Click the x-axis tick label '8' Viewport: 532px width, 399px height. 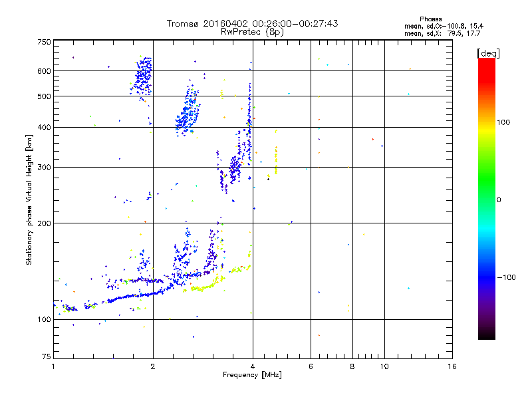352,366
